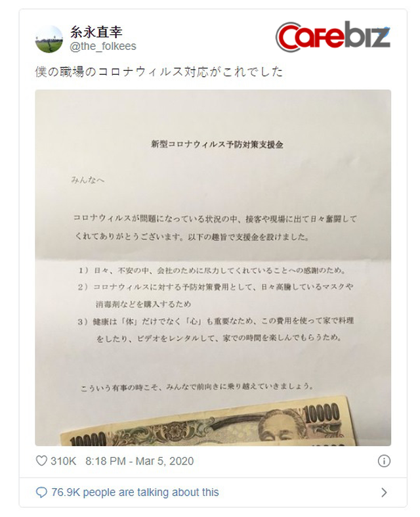Click the tweet text about コロナウィルス対応
420x517 pixels.
(x=159, y=72)
